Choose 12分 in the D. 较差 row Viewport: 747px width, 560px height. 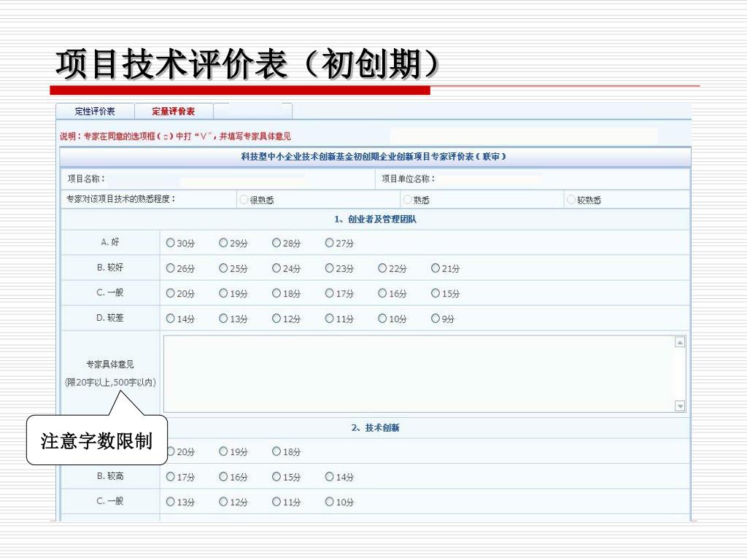click(x=276, y=319)
